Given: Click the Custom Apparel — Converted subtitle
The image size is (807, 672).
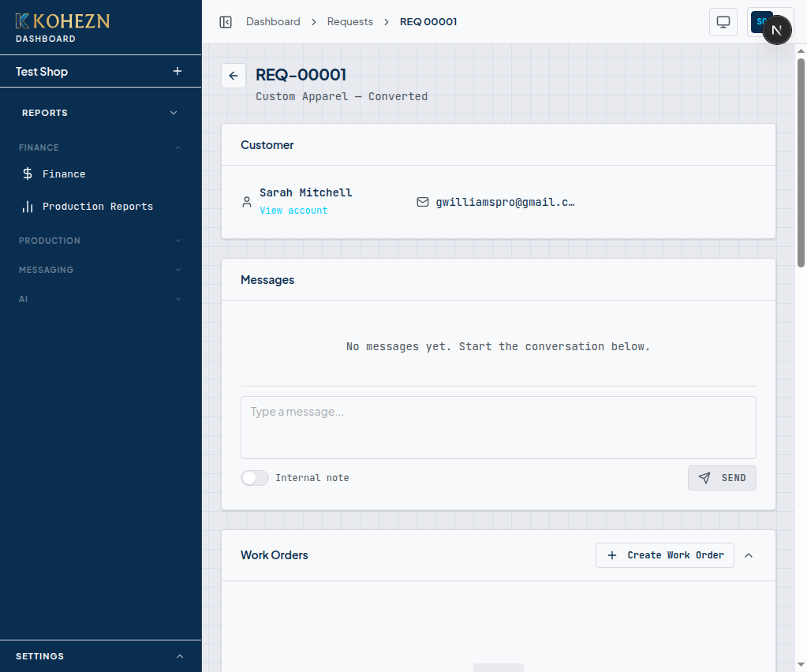Looking at the screenshot, I should pyautogui.click(x=342, y=96).
